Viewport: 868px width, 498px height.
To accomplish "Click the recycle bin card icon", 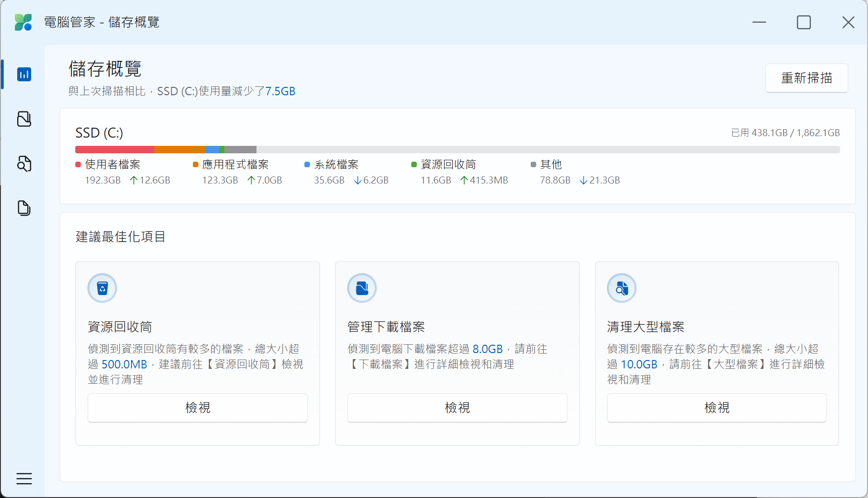I will (x=102, y=288).
